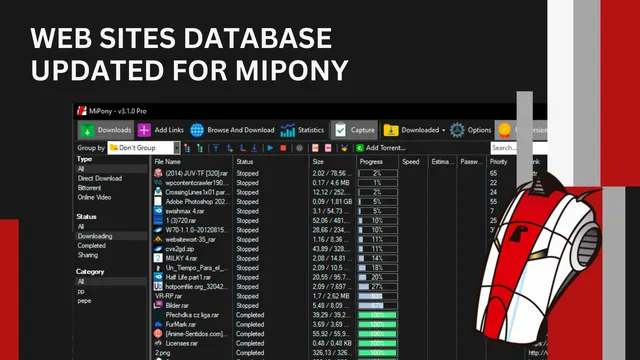The width and height of the screenshot is (640, 360).
Task: Open the Options tab
Action: click(470, 130)
